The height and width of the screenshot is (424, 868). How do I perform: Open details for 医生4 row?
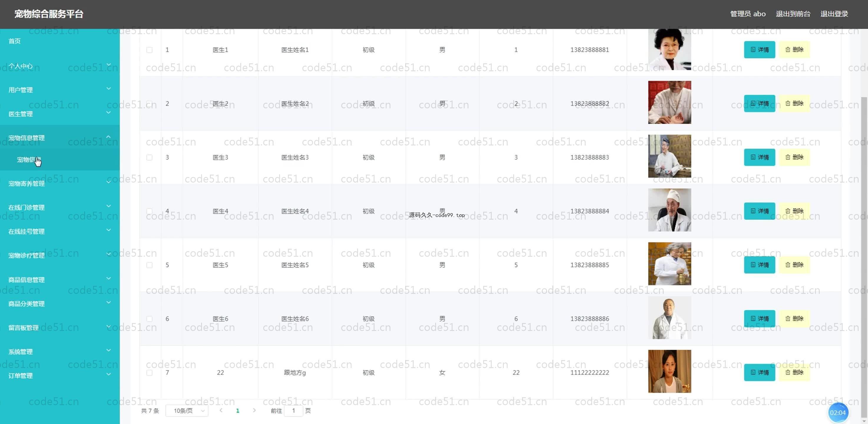pos(759,211)
